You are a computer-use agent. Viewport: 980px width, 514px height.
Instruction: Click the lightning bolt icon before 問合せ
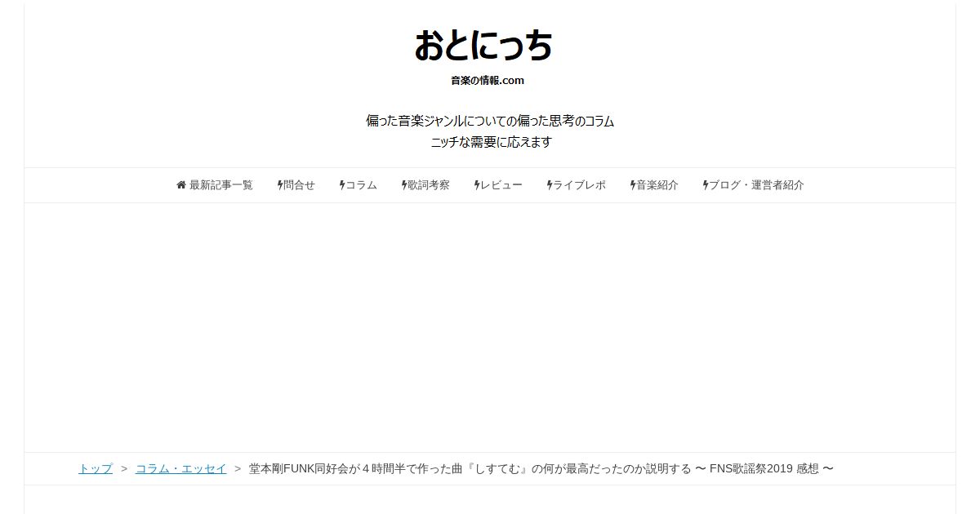pos(280,185)
